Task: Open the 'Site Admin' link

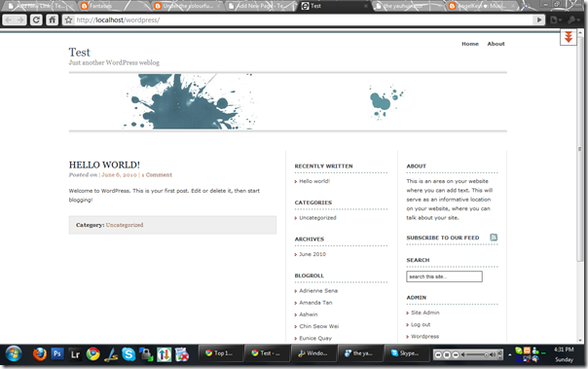Action: 424,313
